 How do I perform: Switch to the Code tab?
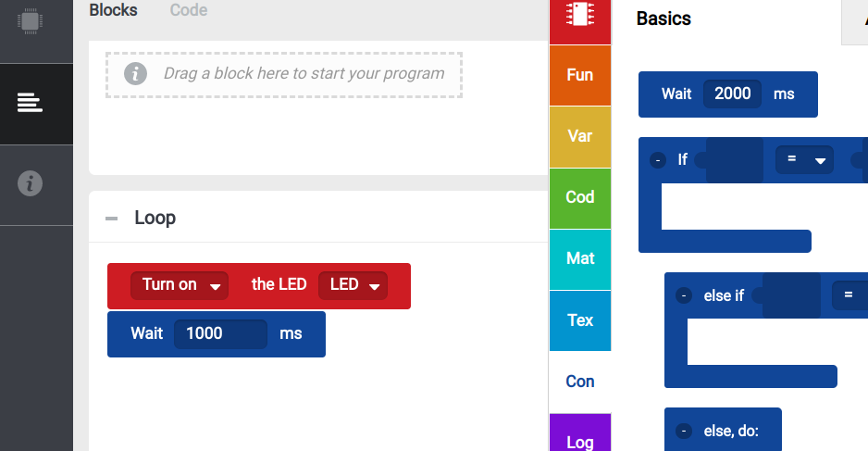[x=189, y=11]
